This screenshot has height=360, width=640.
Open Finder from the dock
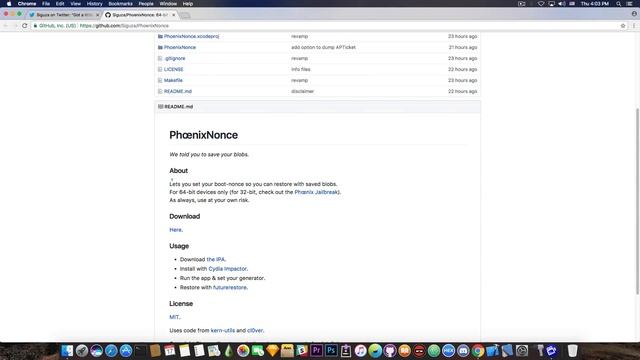point(67,351)
